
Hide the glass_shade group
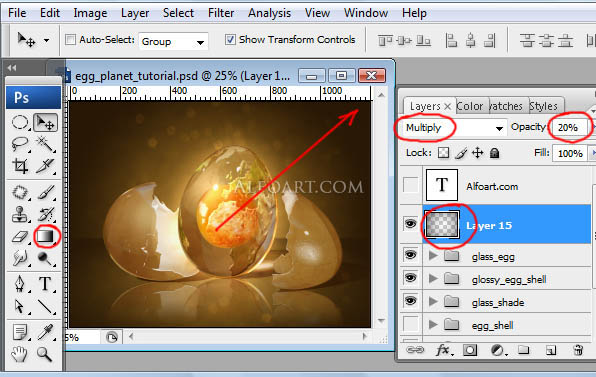[411, 301]
